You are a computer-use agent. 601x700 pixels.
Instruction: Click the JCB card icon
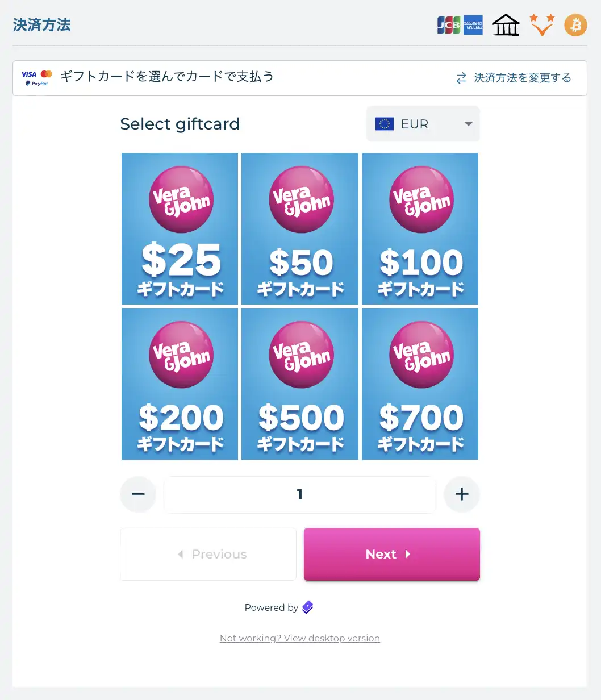click(448, 26)
